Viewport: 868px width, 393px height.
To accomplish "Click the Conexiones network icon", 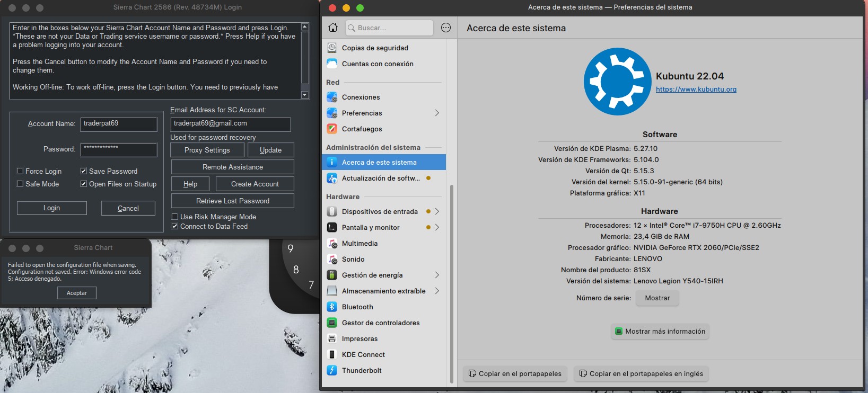I will point(332,97).
